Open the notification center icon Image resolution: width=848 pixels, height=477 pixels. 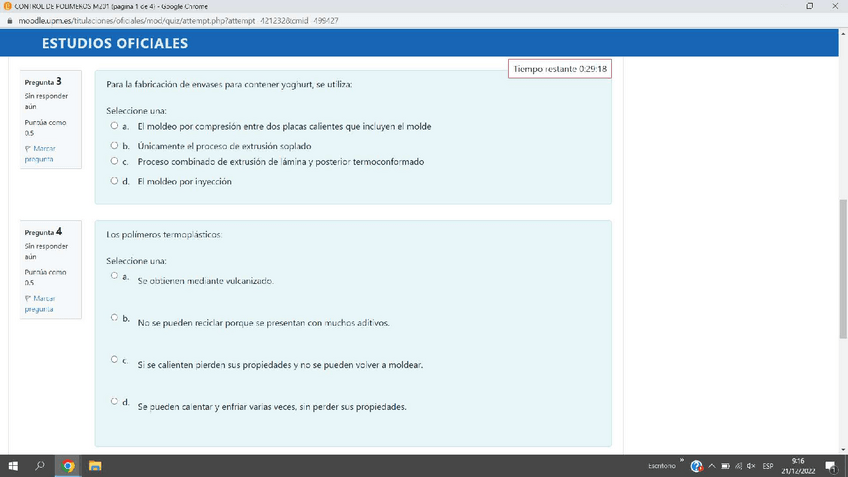click(831, 467)
